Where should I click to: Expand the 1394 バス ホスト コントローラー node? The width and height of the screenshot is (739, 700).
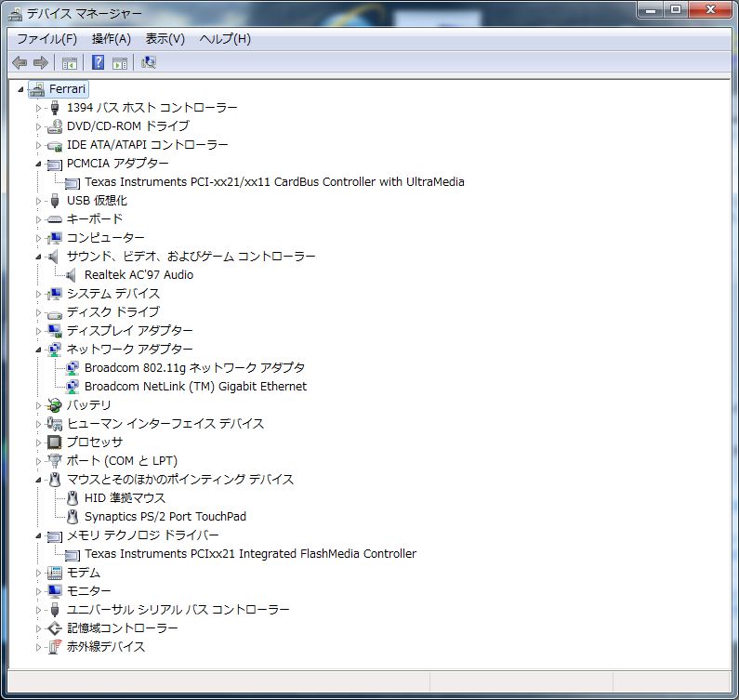pyautogui.click(x=38, y=108)
